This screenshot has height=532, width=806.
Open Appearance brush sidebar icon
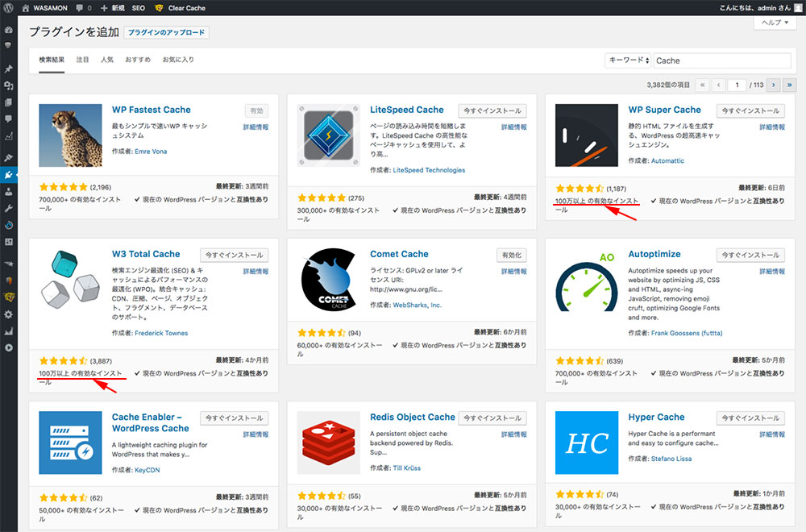8,158
